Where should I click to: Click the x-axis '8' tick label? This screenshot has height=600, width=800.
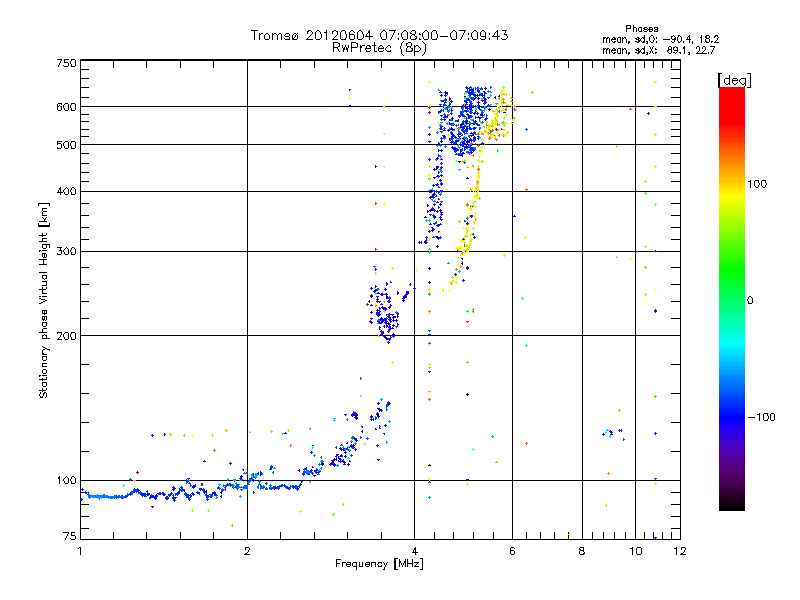pos(582,551)
